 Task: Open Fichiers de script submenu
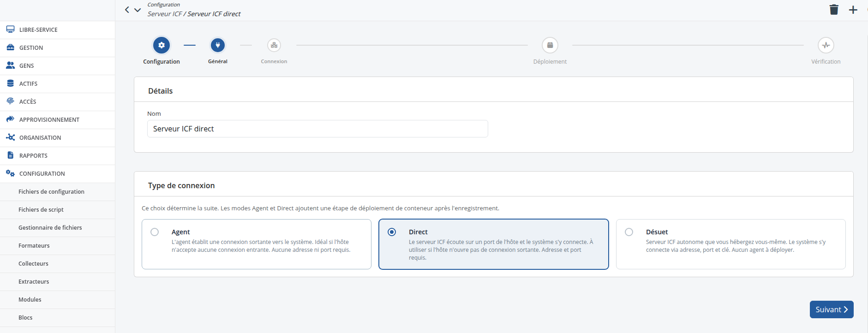tap(58, 210)
